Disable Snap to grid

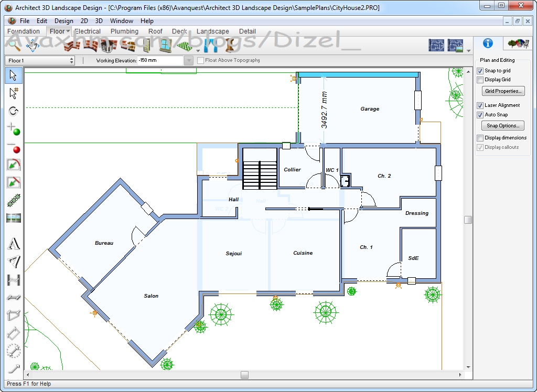point(480,71)
